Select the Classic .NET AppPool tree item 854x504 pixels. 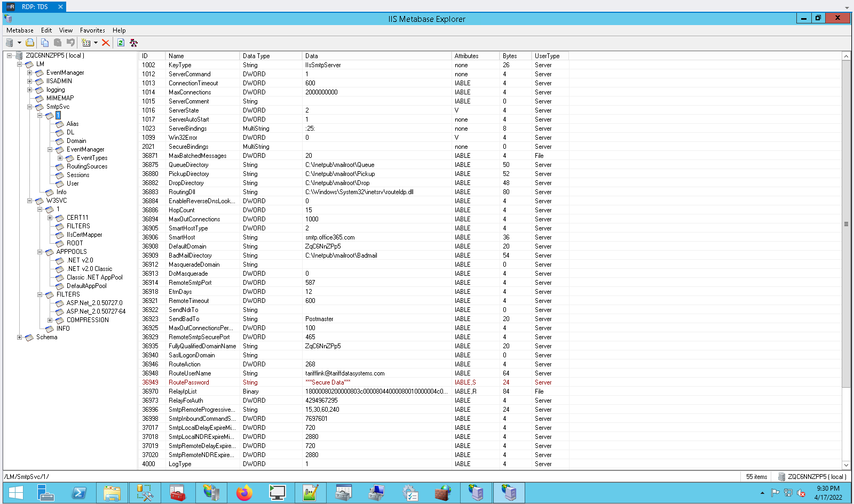[x=94, y=277]
